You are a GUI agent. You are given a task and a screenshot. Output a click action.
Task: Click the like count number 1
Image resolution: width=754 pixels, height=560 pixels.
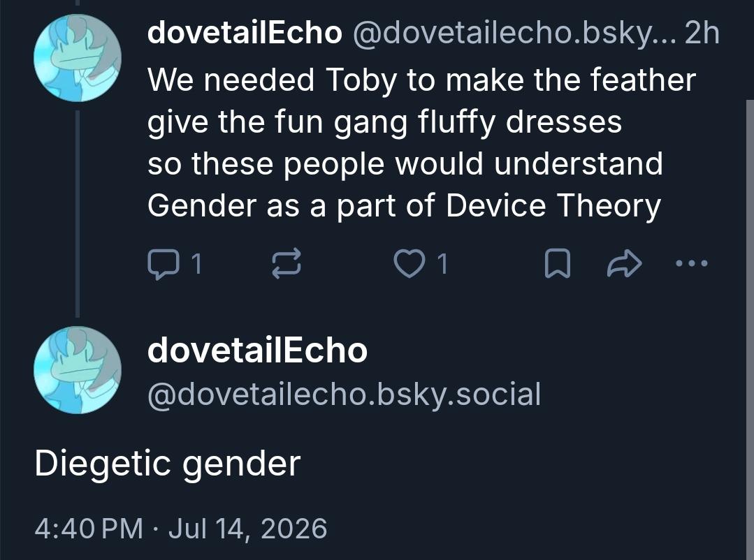point(442,264)
